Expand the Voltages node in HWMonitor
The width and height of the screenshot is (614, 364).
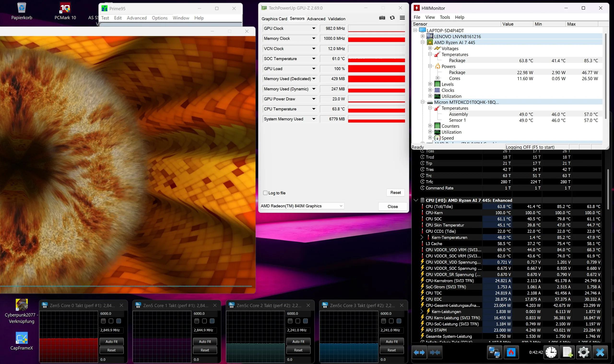pos(430,48)
